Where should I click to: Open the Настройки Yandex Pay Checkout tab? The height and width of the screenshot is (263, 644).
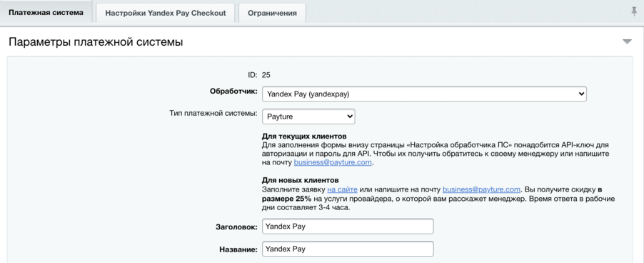point(166,13)
